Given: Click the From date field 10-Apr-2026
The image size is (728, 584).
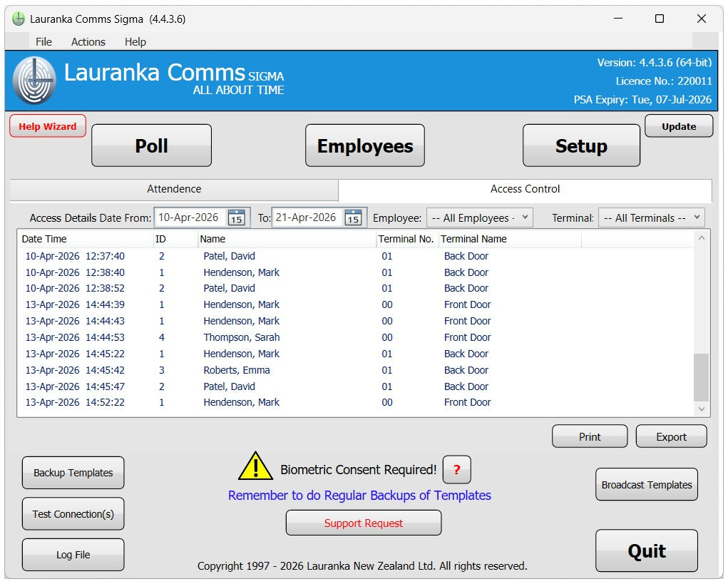Looking at the screenshot, I should click(x=191, y=217).
